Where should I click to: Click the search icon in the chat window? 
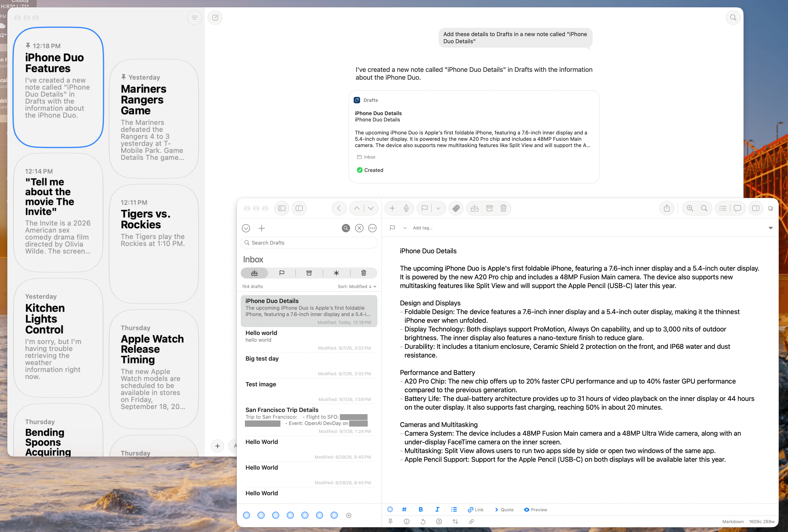733,18
